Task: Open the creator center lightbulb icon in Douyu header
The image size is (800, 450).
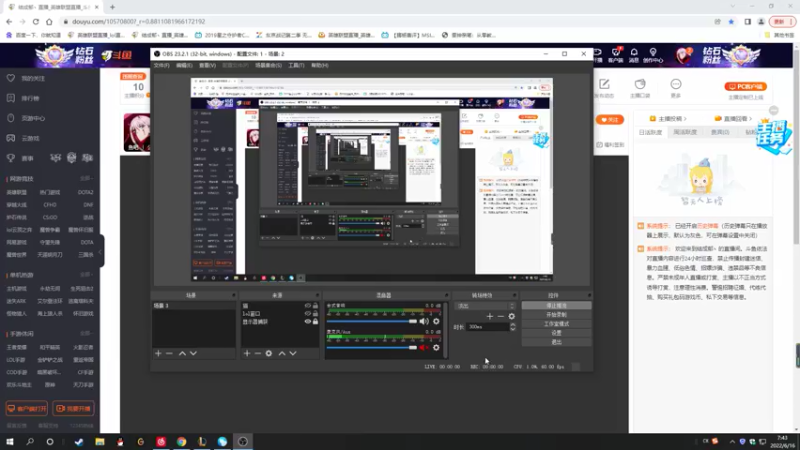Action: point(653,53)
